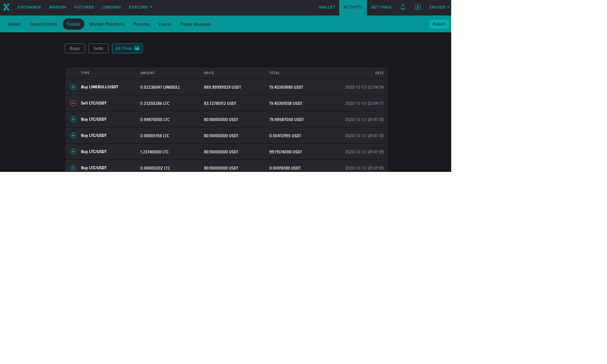The height and width of the screenshot is (364, 607).
Task: Expand the Buy LINKBULL/USDT trade plus icon
Action: click(73, 87)
